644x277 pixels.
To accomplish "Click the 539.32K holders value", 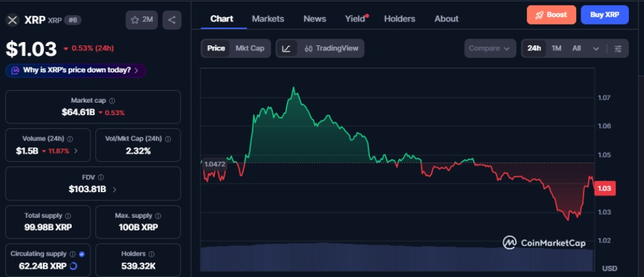I will click(x=138, y=266).
